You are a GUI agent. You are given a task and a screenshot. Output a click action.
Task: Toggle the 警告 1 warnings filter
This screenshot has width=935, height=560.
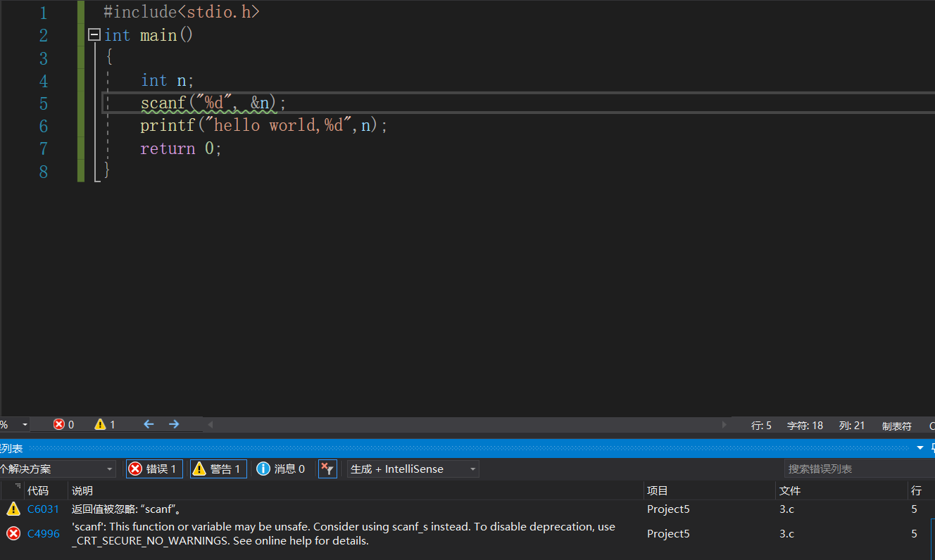pos(219,469)
